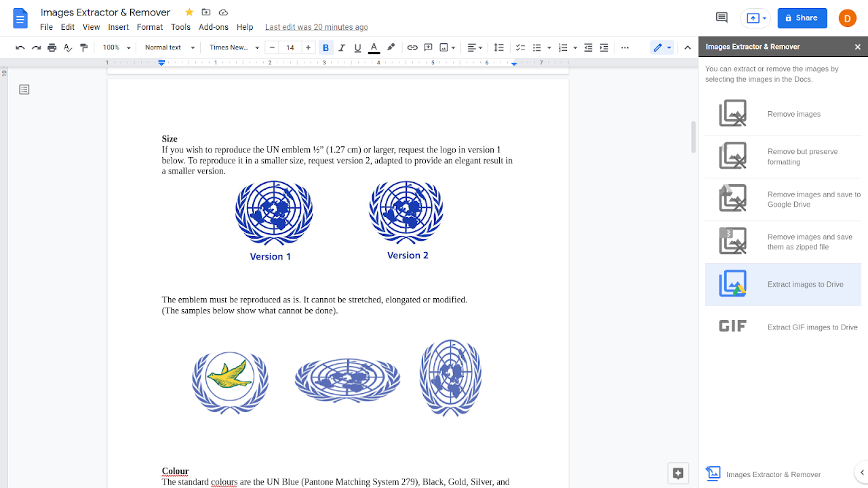868x488 pixels.
Task: Click the blue Share button
Action: 802,18
